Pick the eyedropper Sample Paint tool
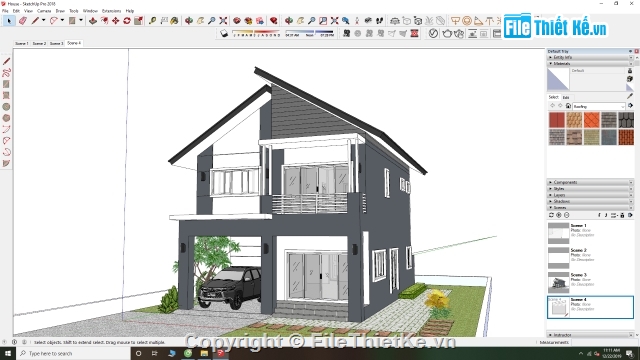Screen dimensions: 640x360 click(x=630, y=96)
